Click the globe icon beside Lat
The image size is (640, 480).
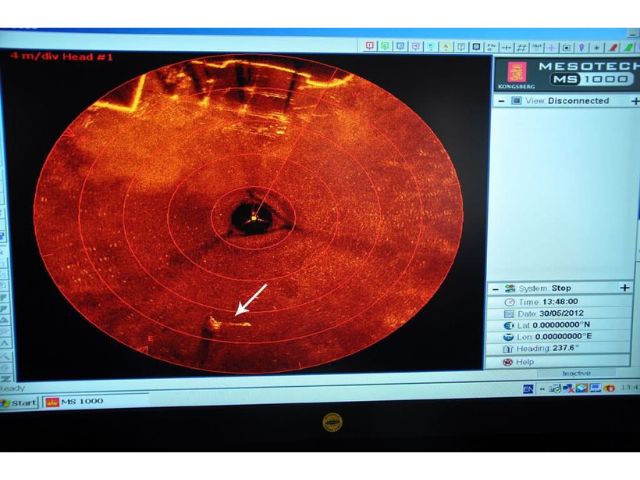pos(509,325)
